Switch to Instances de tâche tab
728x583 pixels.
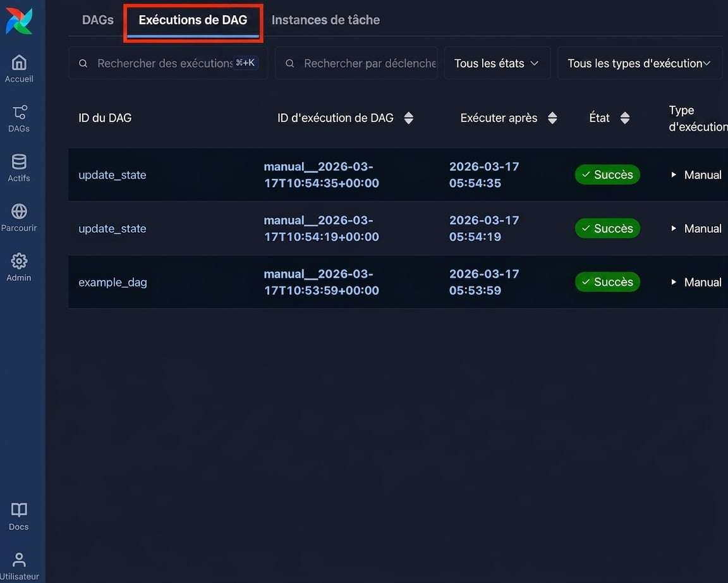(325, 20)
